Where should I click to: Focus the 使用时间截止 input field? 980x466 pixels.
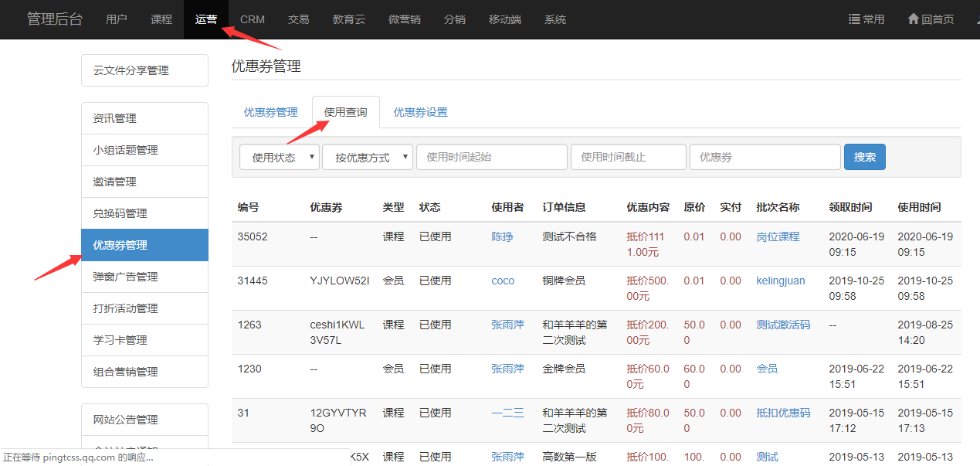pos(628,157)
